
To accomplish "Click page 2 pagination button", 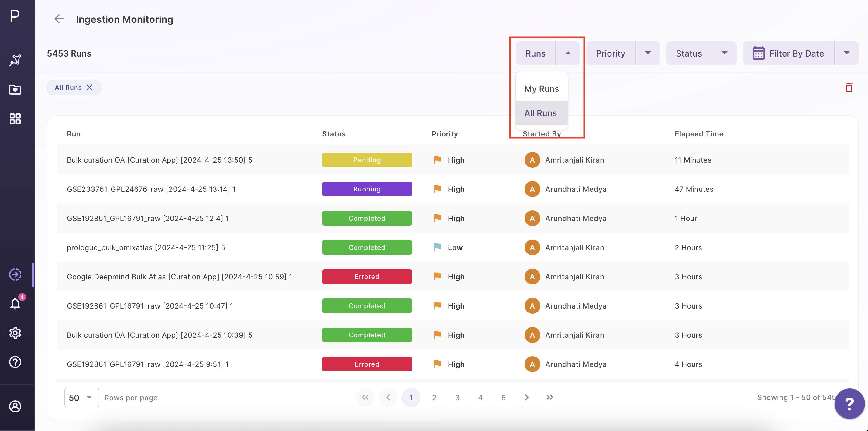I will [435, 397].
